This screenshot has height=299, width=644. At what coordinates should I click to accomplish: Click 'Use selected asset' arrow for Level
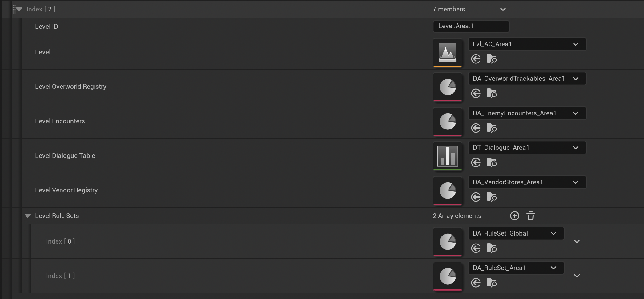click(476, 59)
